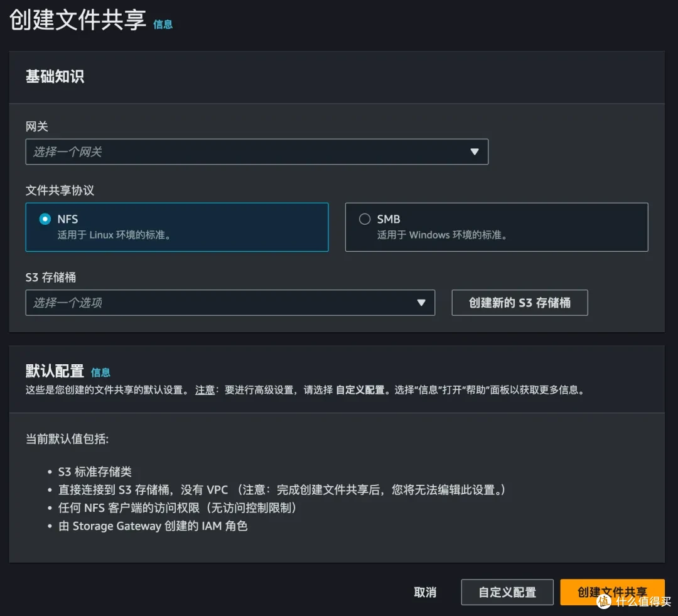678x616 pixels.
Task: Click the 默认配置 section header
Action: (55, 370)
